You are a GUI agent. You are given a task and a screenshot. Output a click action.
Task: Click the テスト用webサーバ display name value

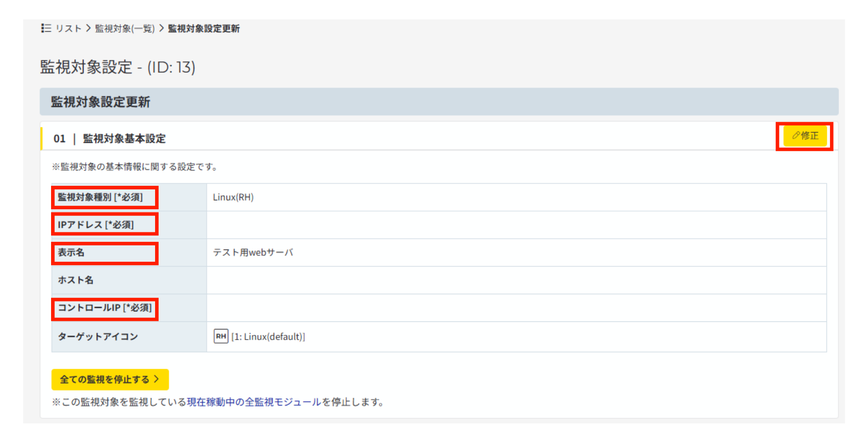[253, 252]
